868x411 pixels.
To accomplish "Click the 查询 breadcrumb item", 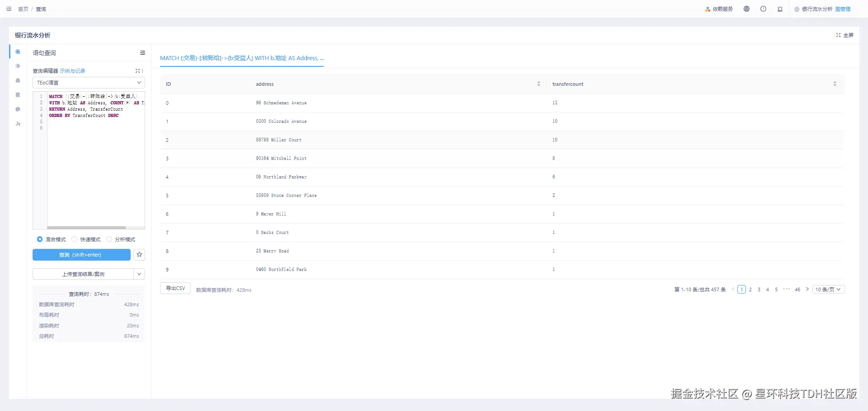I will (x=41, y=9).
